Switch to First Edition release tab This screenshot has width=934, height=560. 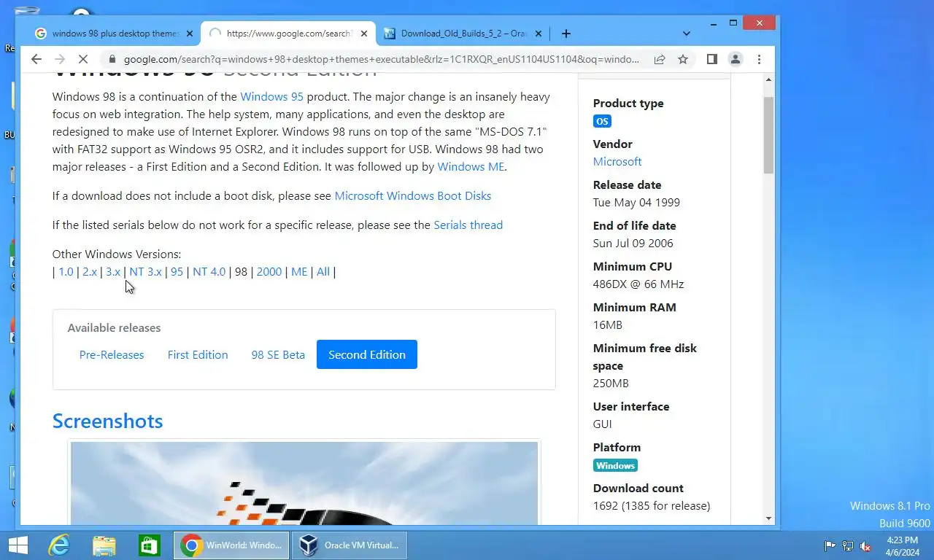[x=198, y=354]
